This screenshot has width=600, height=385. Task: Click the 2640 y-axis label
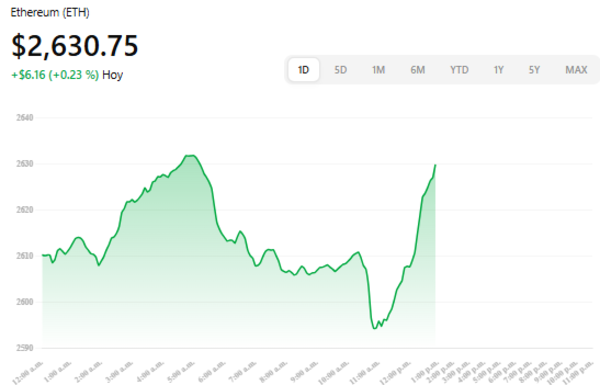[x=25, y=117]
